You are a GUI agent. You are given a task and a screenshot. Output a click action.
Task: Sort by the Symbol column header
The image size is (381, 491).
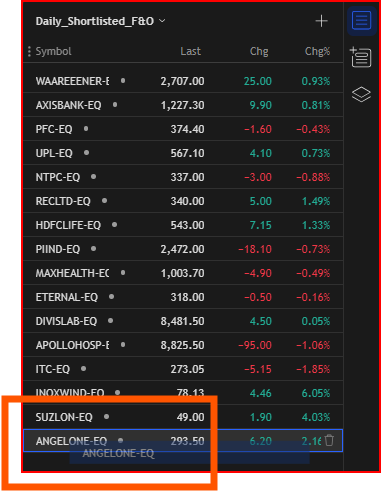tap(53, 51)
